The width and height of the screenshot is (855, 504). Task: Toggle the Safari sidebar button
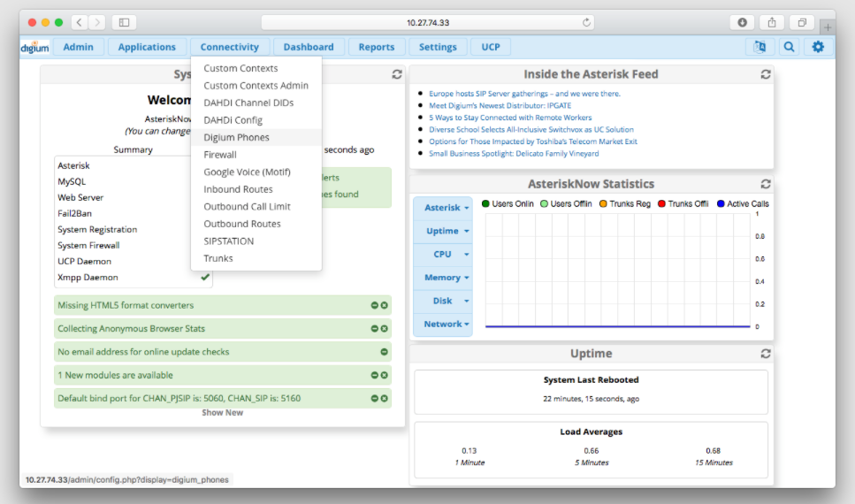tap(125, 22)
